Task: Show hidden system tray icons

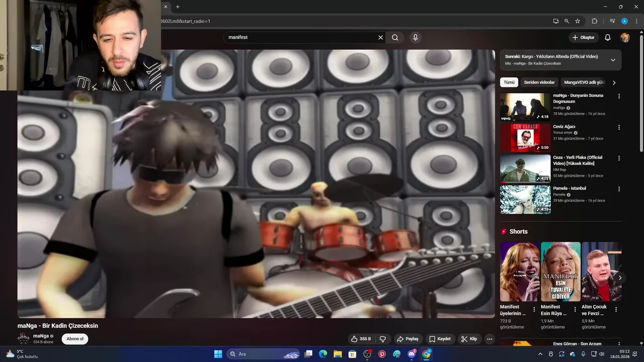Action: click(x=540, y=354)
